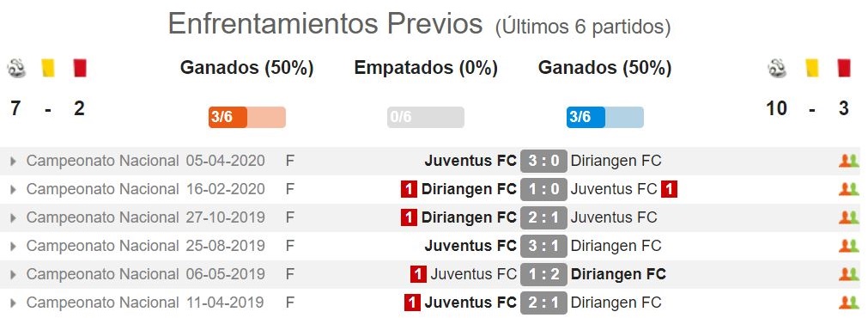868x318 pixels.
Task: Click the 3 : 0 score for Juventus vs Diriangen
Action: (543, 162)
